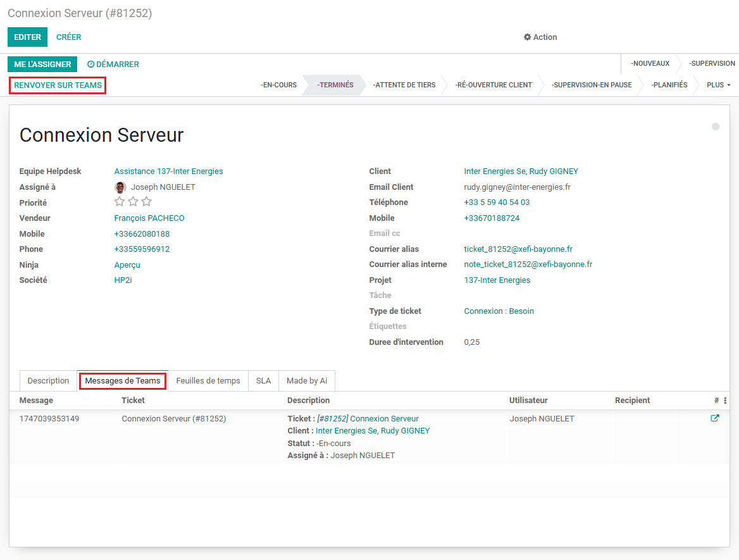Viewport: 739px width, 560px height.
Task: Click the grey kanban state dot
Action: [716, 127]
